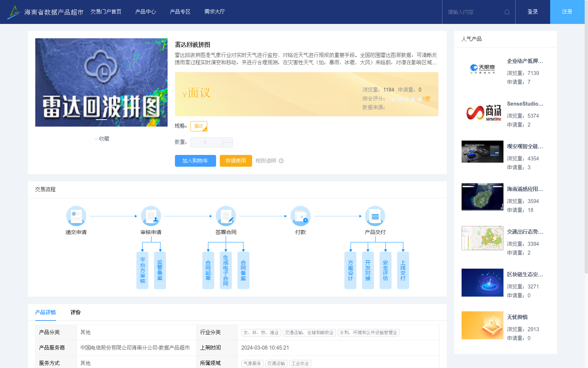Click the 规则说明 info icon
This screenshot has width=588, height=368.
coord(281,161)
